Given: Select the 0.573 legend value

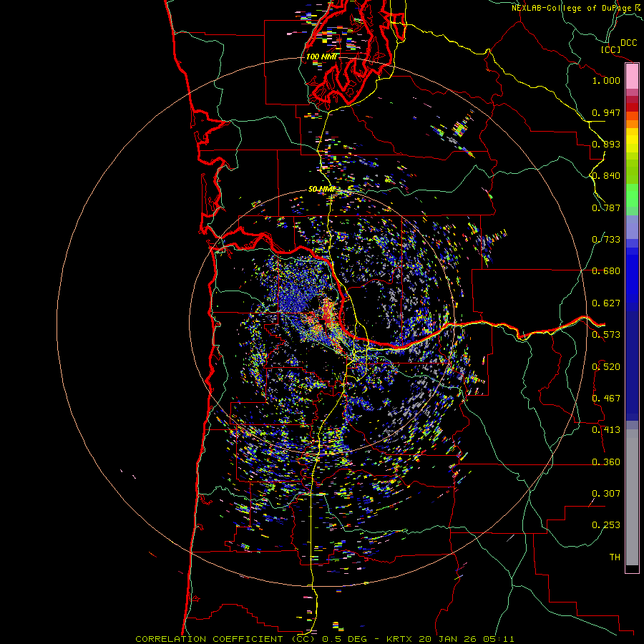Looking at the screenshot, I should point(606,335).
